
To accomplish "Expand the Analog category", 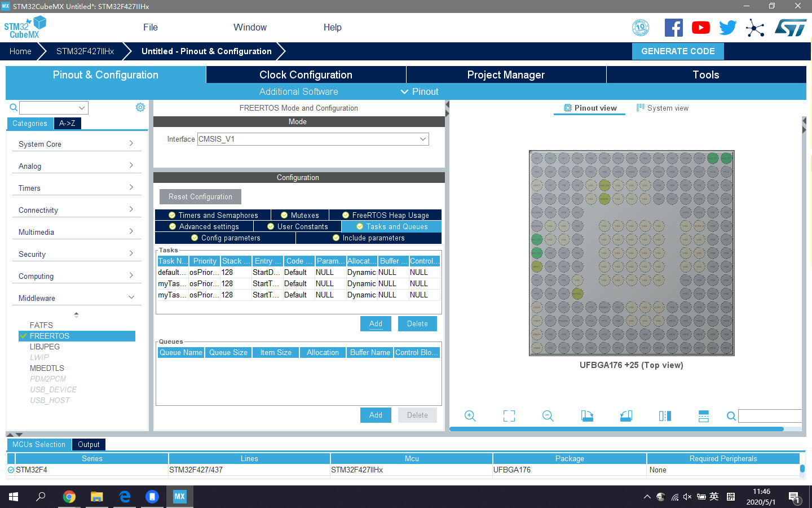I will tap(77, 166).
